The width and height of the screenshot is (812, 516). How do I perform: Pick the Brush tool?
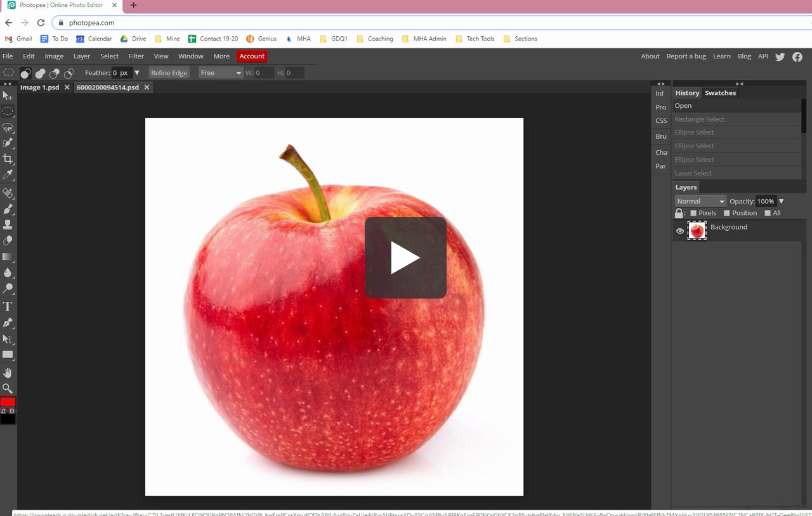[8, 209]
